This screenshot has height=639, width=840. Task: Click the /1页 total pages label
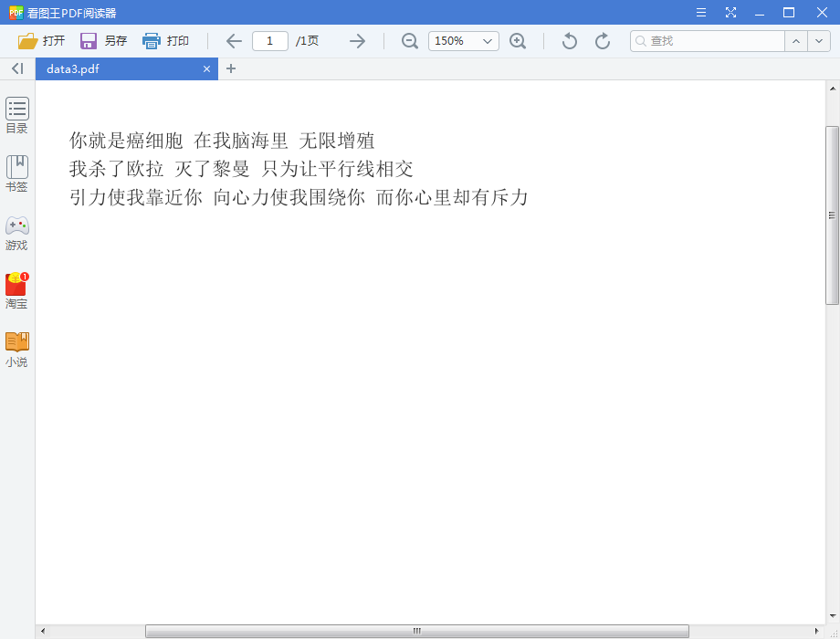(307, 41)
